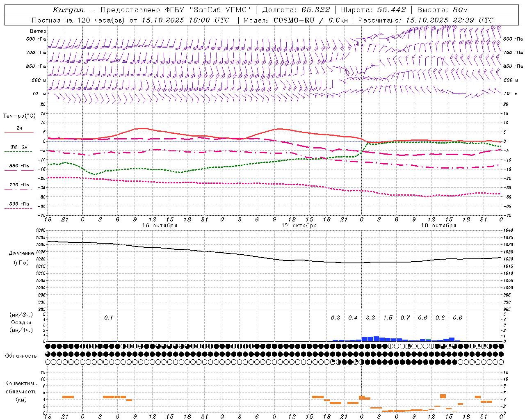The image size is (525, 420).
Task: Click precipitation amount "1.5"
Action: 388,317
